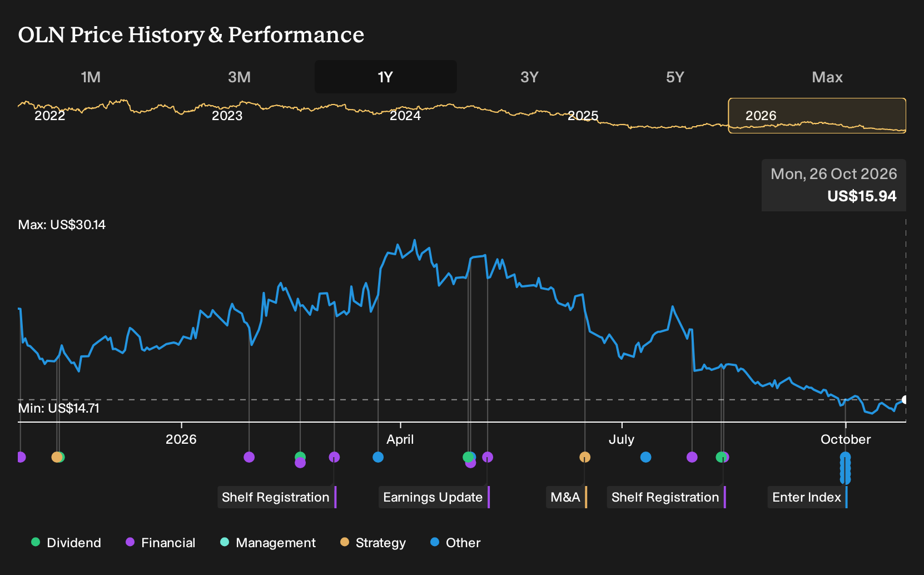The height and width of the screenshot is (575, 924).
Task: Click the 'Max: US$30.14' label
Action: coord(62,225)
